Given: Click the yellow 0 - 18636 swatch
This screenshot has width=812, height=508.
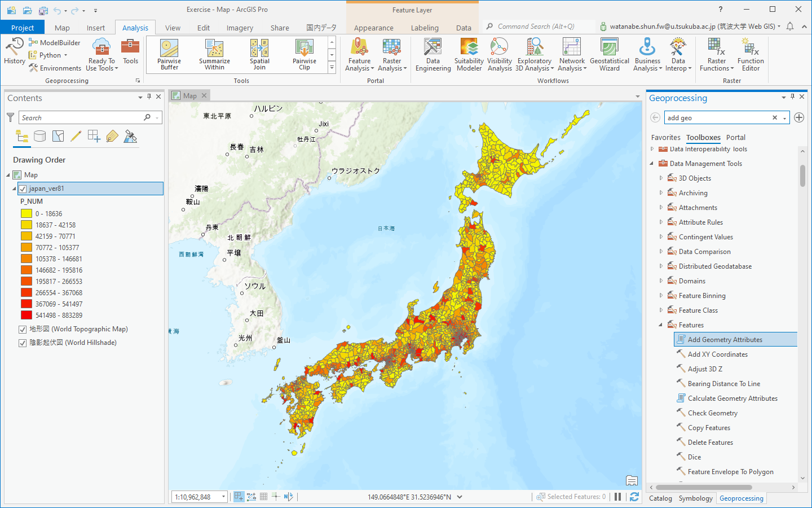Looking at the screenshot, I should (27, 213).
